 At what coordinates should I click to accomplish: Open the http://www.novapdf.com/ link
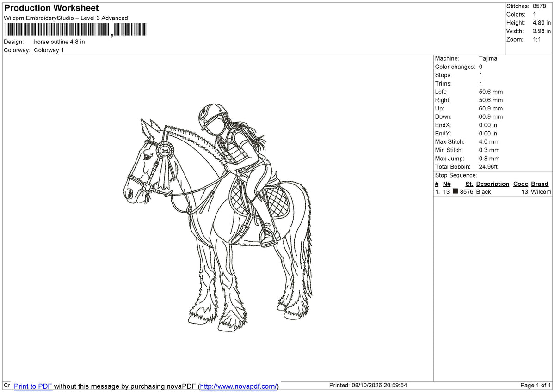click(x=239, y=386)
